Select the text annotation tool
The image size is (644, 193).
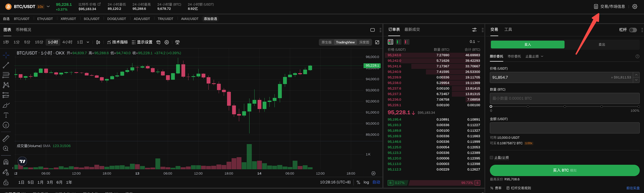[6, 115]
